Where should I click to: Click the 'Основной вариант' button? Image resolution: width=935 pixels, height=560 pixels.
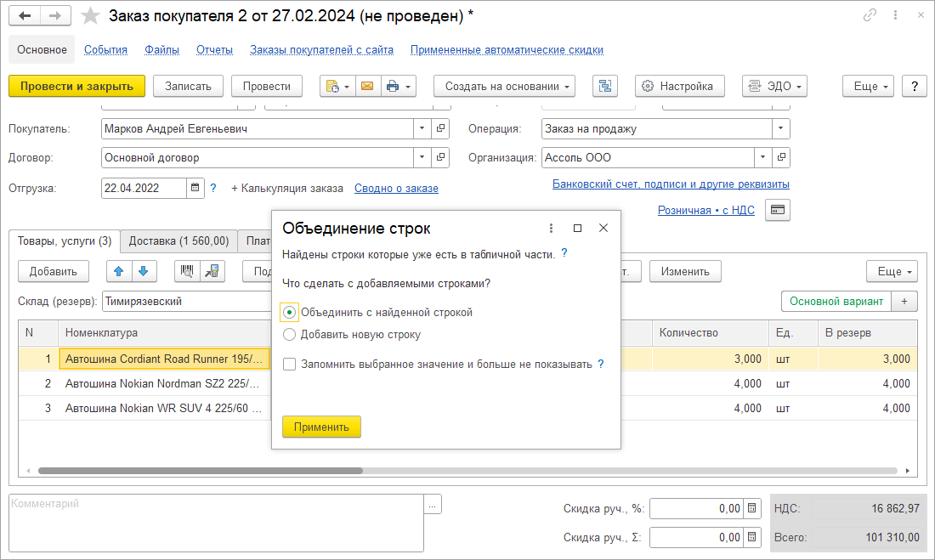pos(836,301)
